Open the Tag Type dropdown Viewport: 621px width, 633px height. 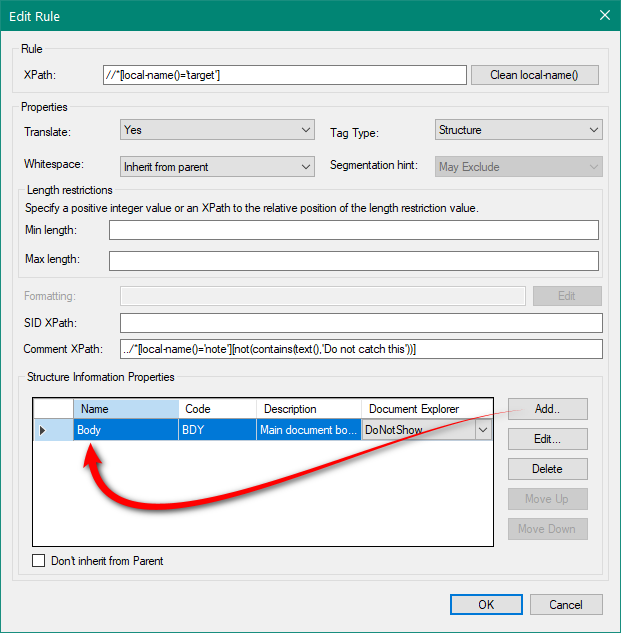point(518,130)
